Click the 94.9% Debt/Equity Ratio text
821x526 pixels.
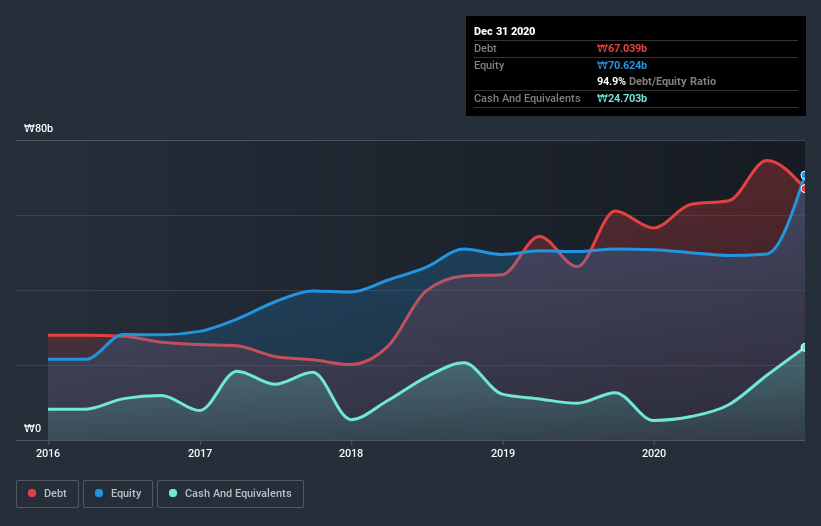pyautogui.click(x=657, y=82)
